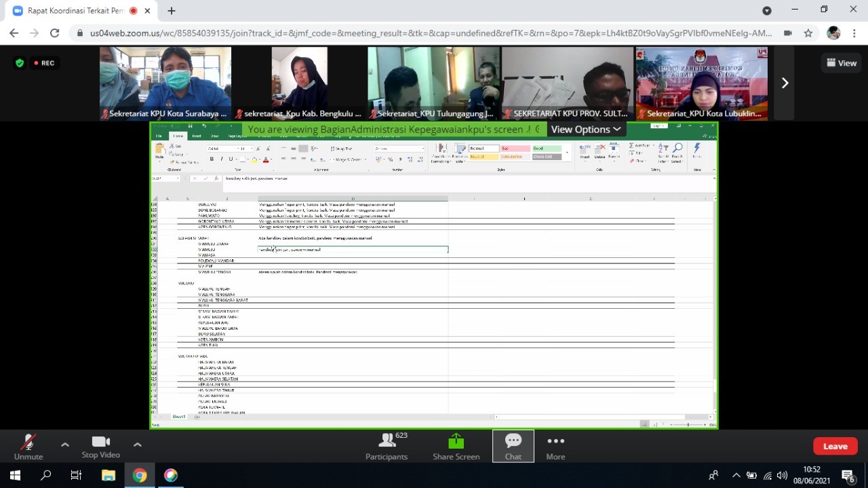Expand video options arrow next to Stop Video
Image resolution: width=868 pixels, height=488 pixels.
[137, 445]
